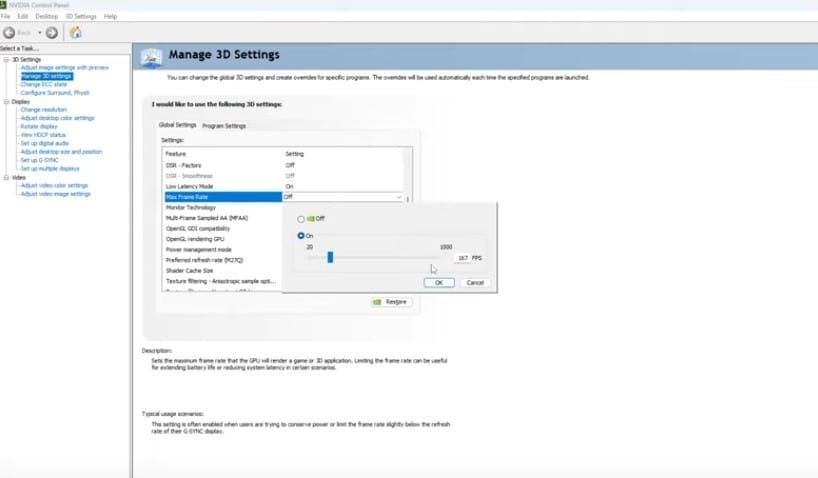Open the 3D Settings menu

tap(81, 17)
